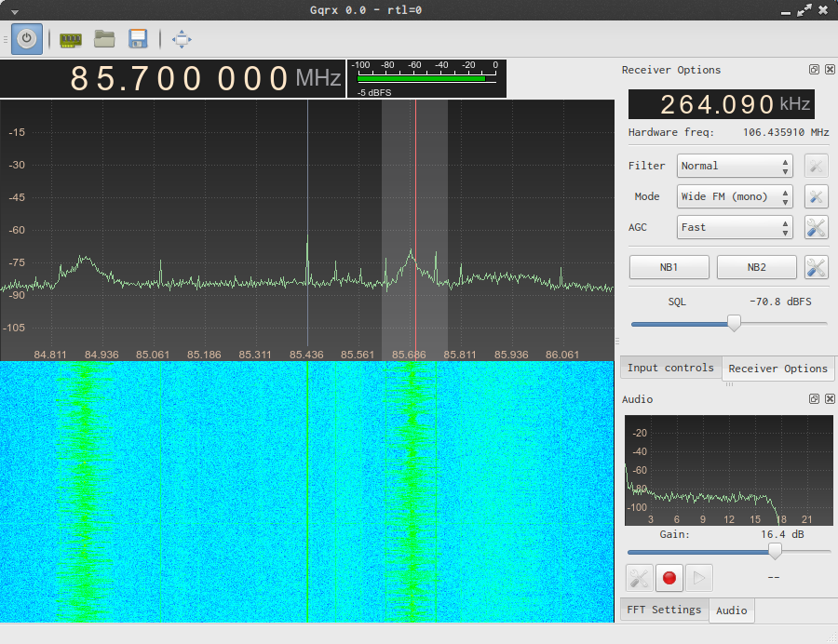Click the -70.8 dBFS squelch value
The image size is (838, 644).
tap(780, 302)
